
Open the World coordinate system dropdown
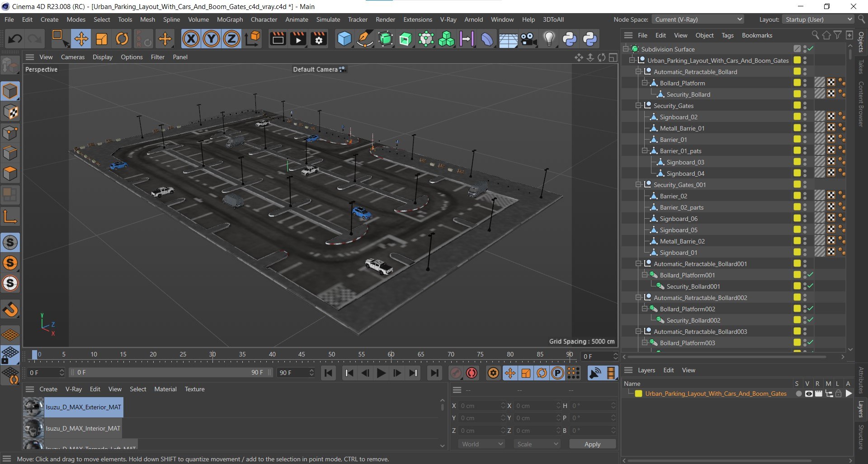tap(482, 444)
